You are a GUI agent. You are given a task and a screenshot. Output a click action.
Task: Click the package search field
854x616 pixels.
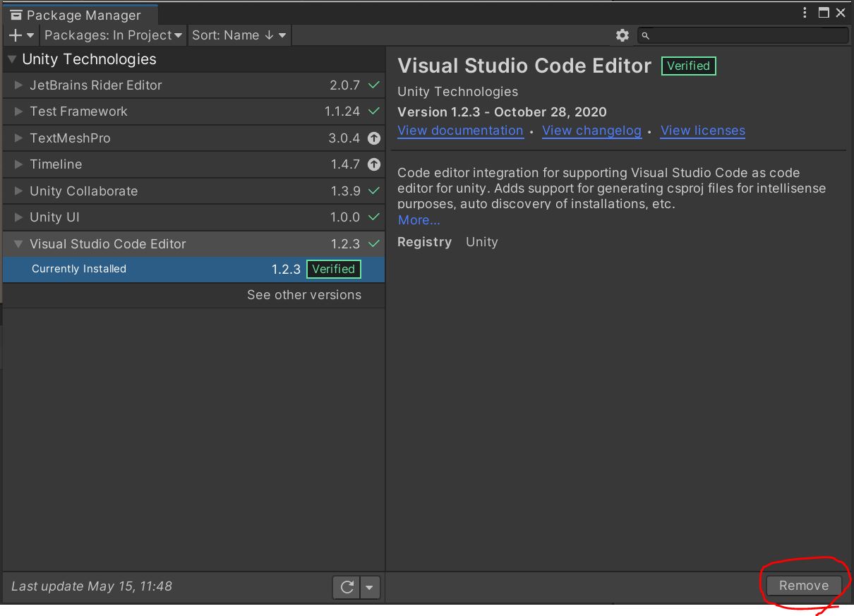coord(743,35)
